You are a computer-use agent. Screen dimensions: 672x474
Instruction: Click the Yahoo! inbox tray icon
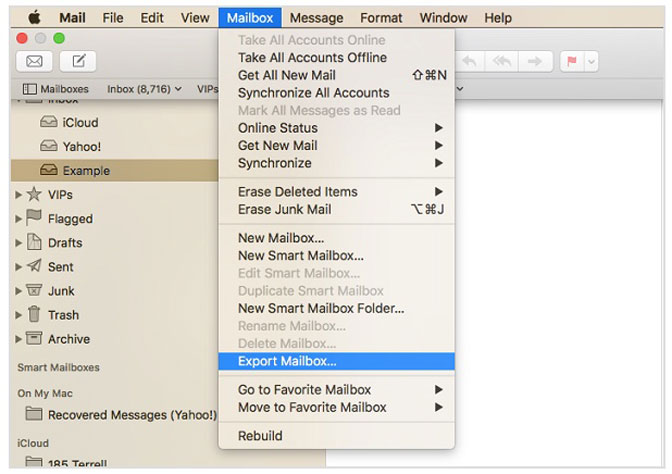coord(49,146)
